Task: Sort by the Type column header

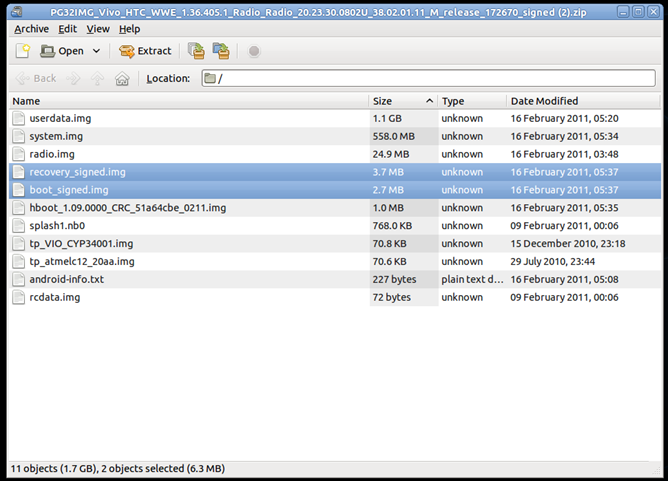Action: click(472, 101)
